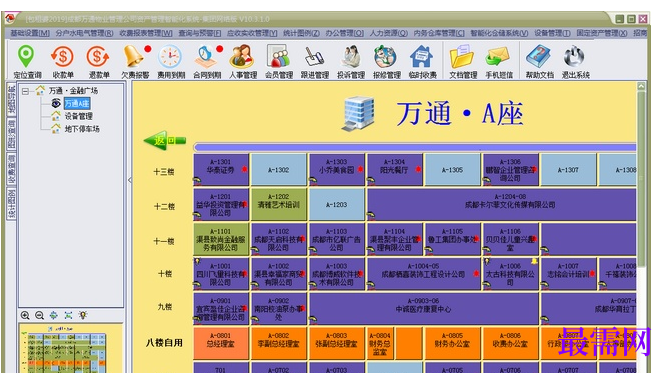Click the fit-to-view icon above the minimap
Screen dimensions: 670x373
click(x=68, y=315)
